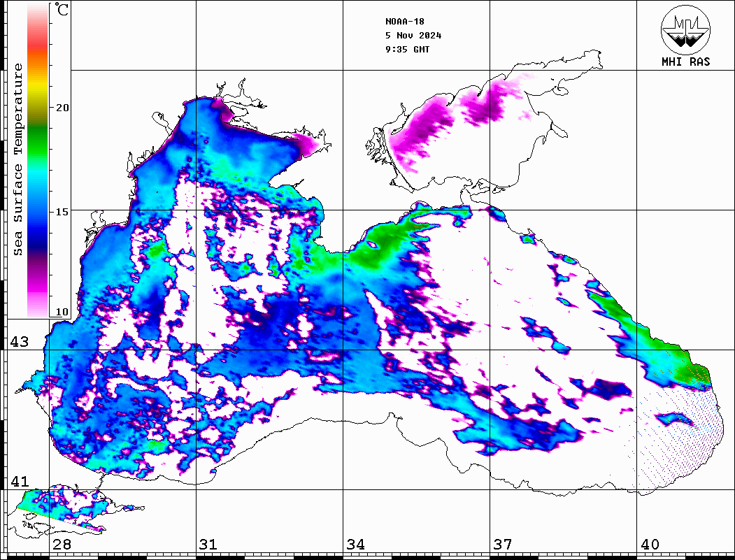This screenshot has width=735, height=560.
Task: Click the MHI RAS logo emblem
Action: coord(685,29)
